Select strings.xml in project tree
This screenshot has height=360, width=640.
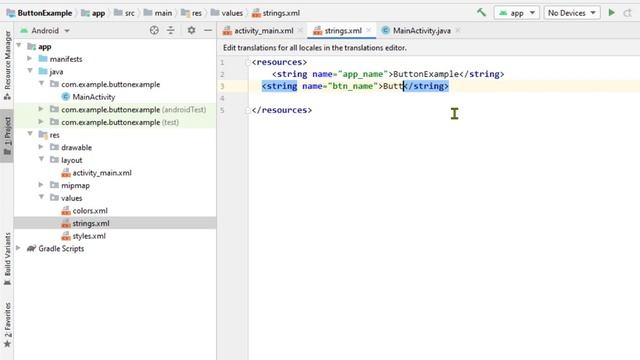[x=91, y=223]
